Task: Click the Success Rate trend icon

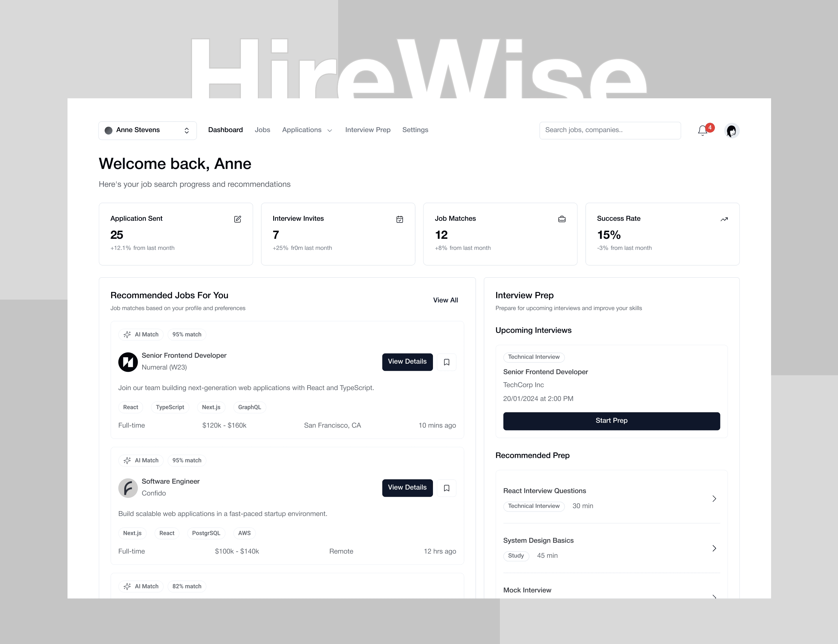Action: tap(724, 219)
